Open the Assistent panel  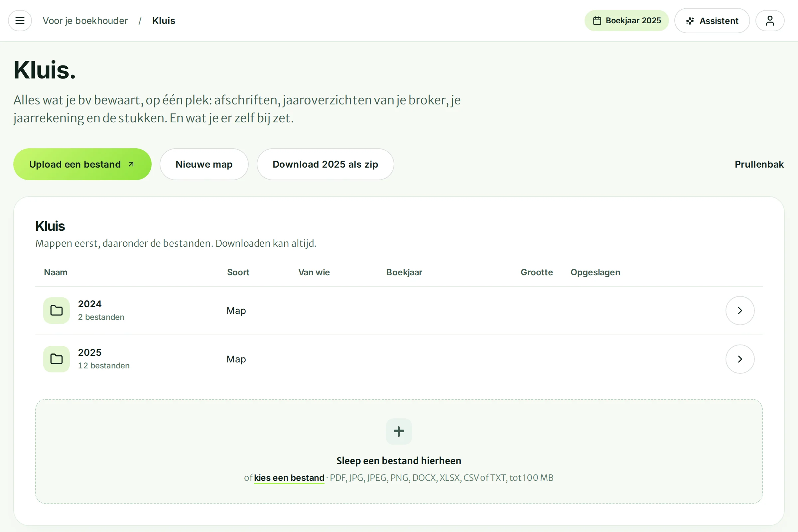click(x=712, y=21)
